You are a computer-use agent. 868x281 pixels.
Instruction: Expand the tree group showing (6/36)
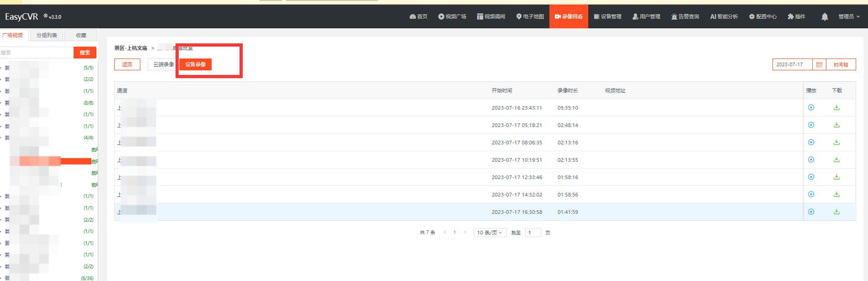[x=1, y=278]
